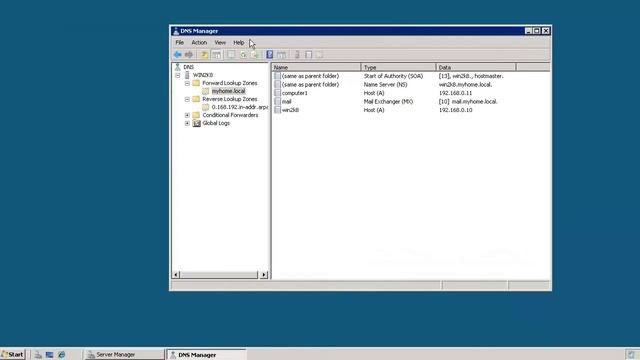Image resolution: width=640 pixels, height=360 pixels.
Task: Collapse the Forward Lookup Zones node
Action: click(x=187, y=83)
